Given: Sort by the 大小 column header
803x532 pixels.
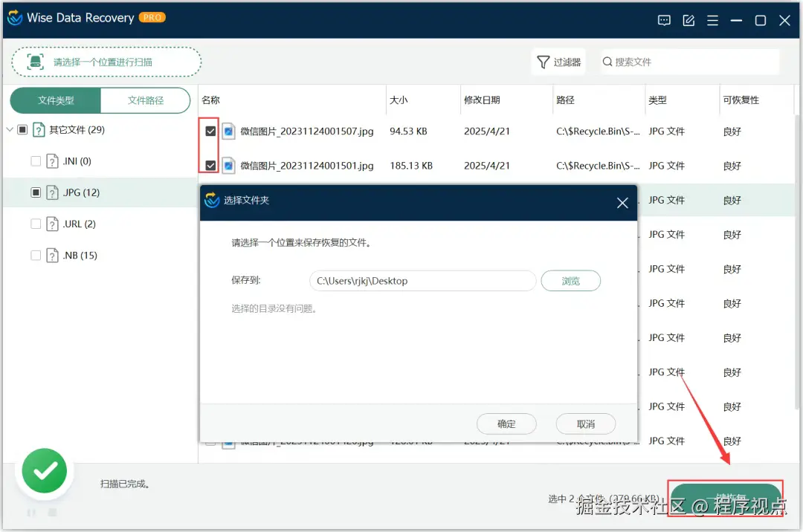Looking at the screenshot, I should (x=399, y=100).
